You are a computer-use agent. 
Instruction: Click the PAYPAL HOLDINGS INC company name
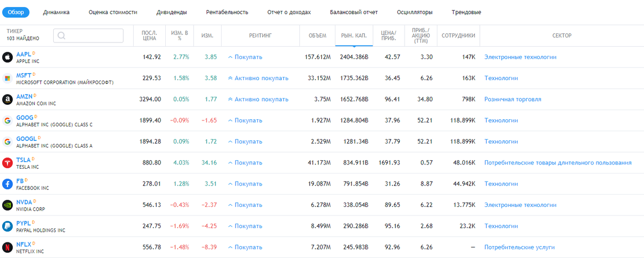[x=41, y=231]
